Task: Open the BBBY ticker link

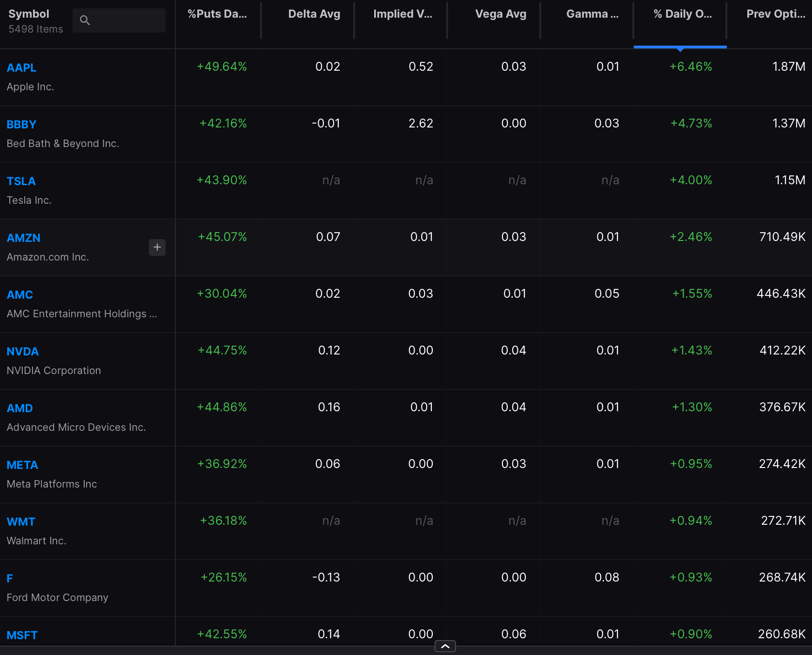Action: point(21,124)
